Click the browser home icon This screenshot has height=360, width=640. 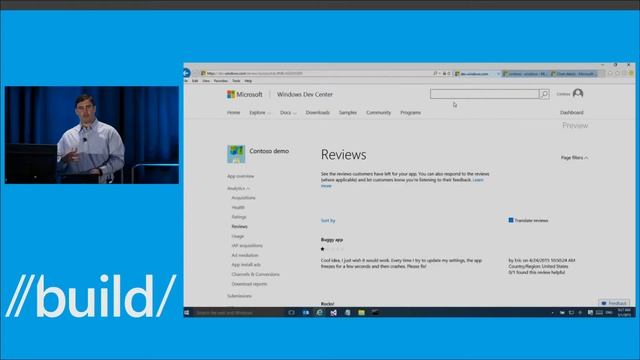pyautogui.click(x=610, y=73)
